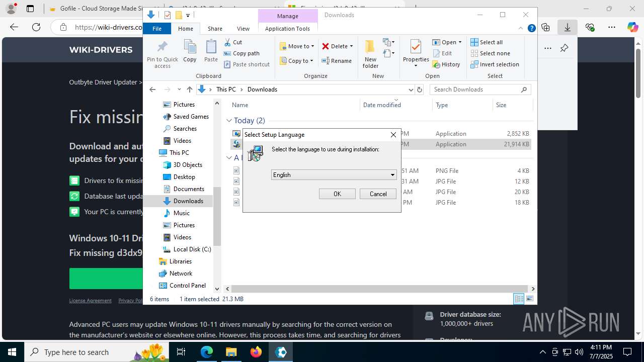Open Edge settings and more menu
This screenshot has width=644, height=362.
tap(612, 27)
